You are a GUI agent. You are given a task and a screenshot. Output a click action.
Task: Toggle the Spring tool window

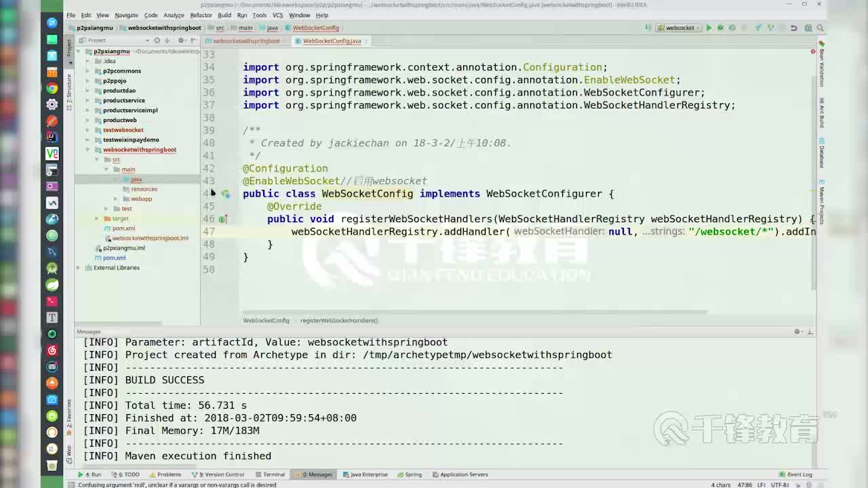(x=410, y=474)
